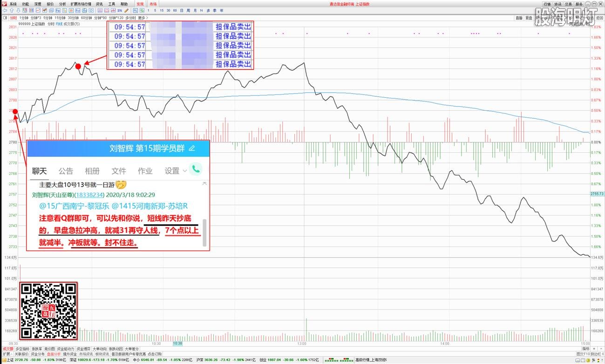The width and height of the screenshot is (605, 364).
Task: Expand the 更多 period options
Action: coord(143,18)
